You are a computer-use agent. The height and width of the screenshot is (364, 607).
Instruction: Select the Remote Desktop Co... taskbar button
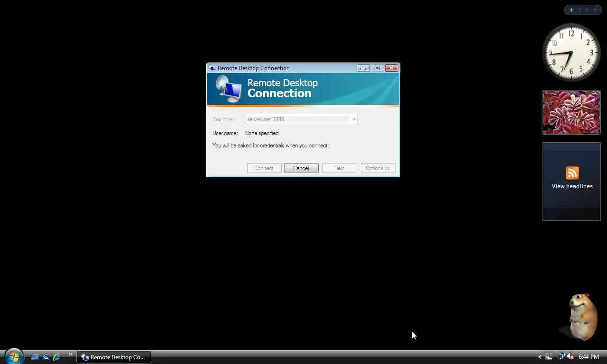(x=114, y=357)
